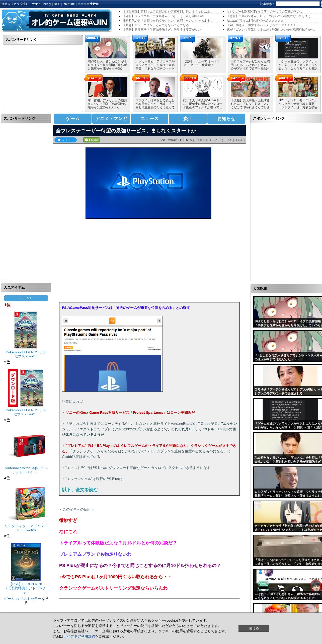Click the 連絡先（ネタ投稿） link in top bar
This screenshot has width=322, height=644.
(15, 4)
